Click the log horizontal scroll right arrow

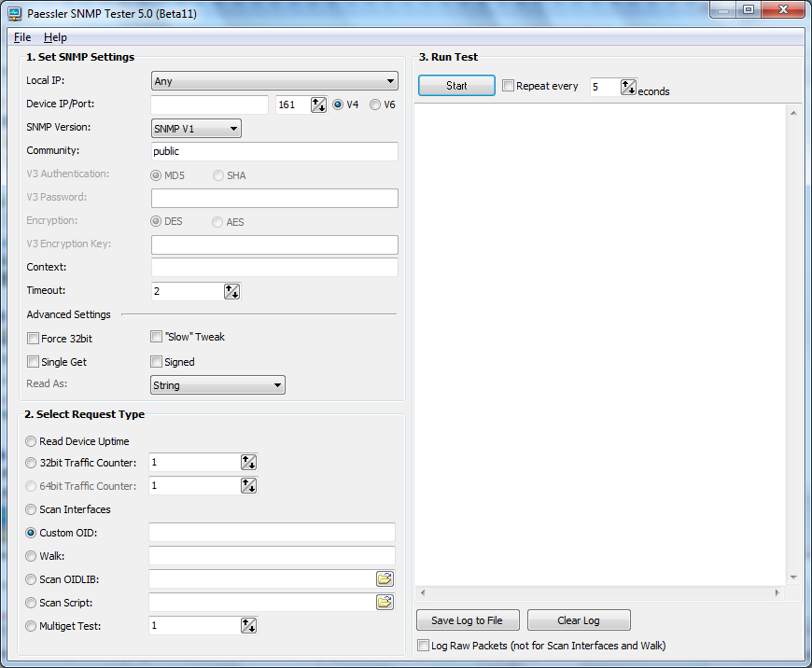tap(777, 592)
